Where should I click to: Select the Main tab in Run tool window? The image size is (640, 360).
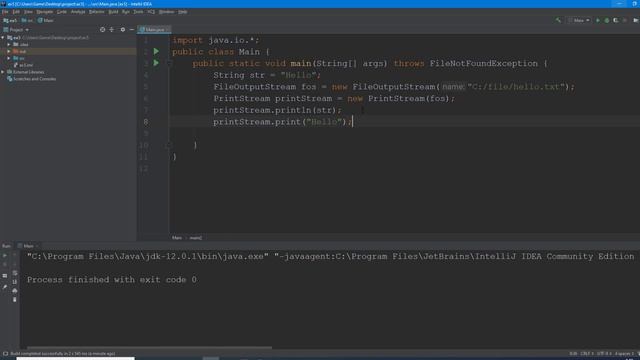pos(28,246)
